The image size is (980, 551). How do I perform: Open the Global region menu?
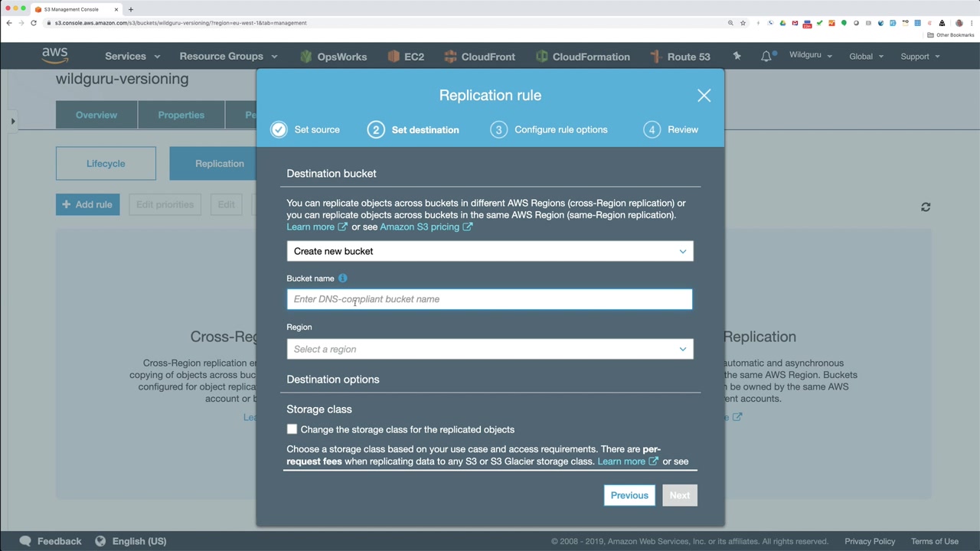pos(866,56)
